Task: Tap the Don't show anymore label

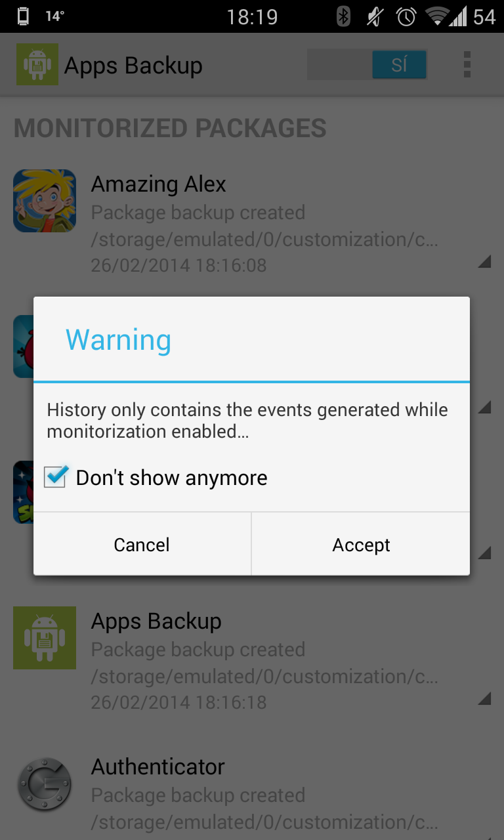Action: pos(172,478)
